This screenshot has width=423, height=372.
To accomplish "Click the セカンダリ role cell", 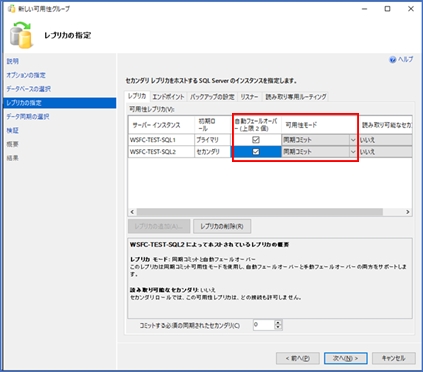I will (x=213, y=152).
